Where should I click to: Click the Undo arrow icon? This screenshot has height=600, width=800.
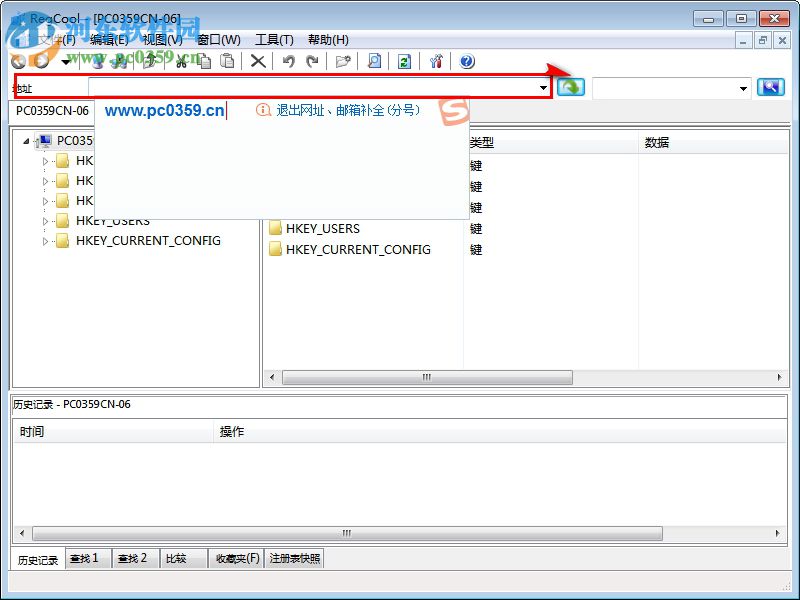pyautogui.click(x=288, y=61)
